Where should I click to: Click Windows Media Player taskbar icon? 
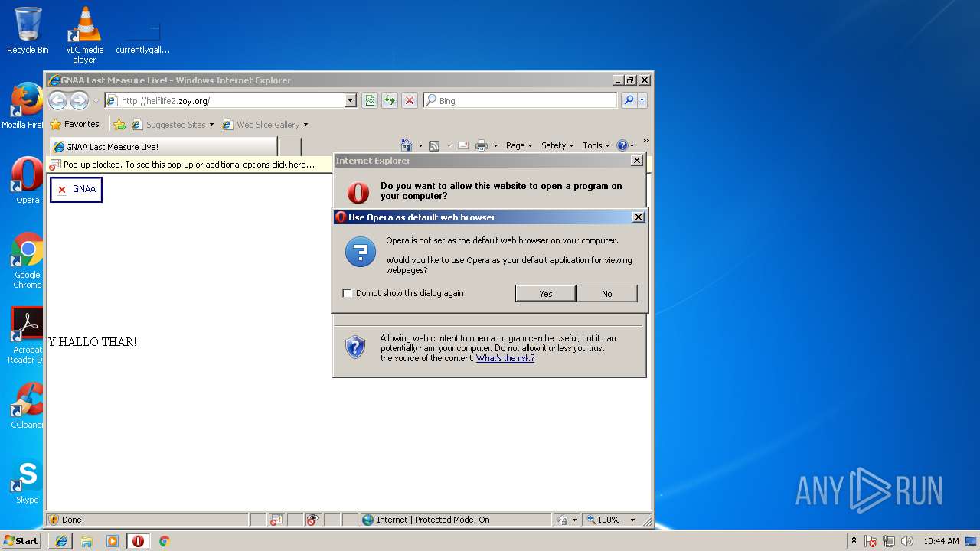pyautogui.click(x=113, y=541)
